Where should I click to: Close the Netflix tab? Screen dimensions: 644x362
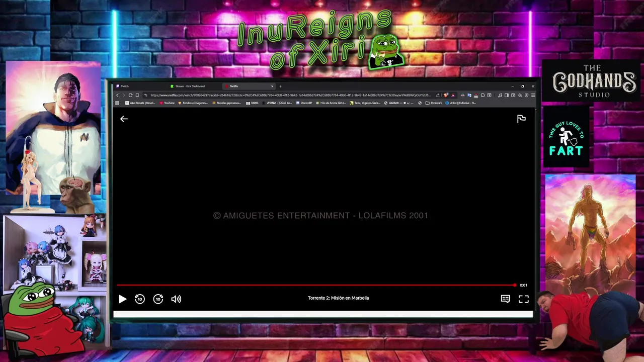(x=272, y=86)
